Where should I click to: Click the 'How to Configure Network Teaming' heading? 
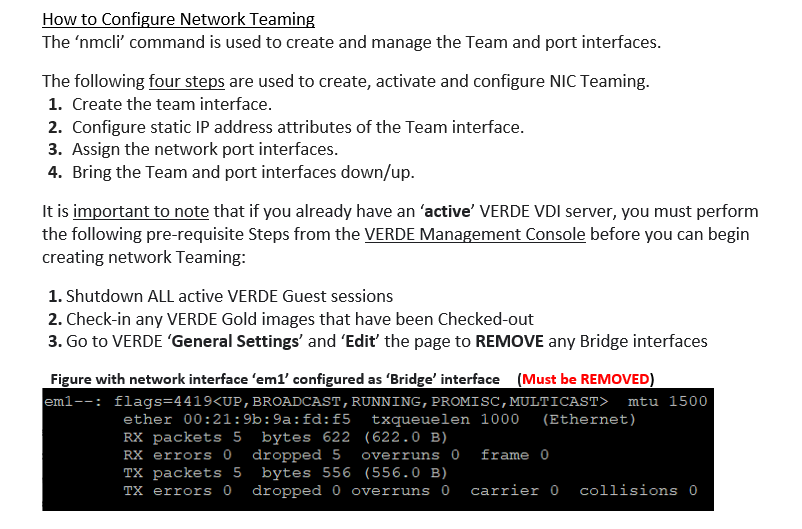click(x=178, y=19)
